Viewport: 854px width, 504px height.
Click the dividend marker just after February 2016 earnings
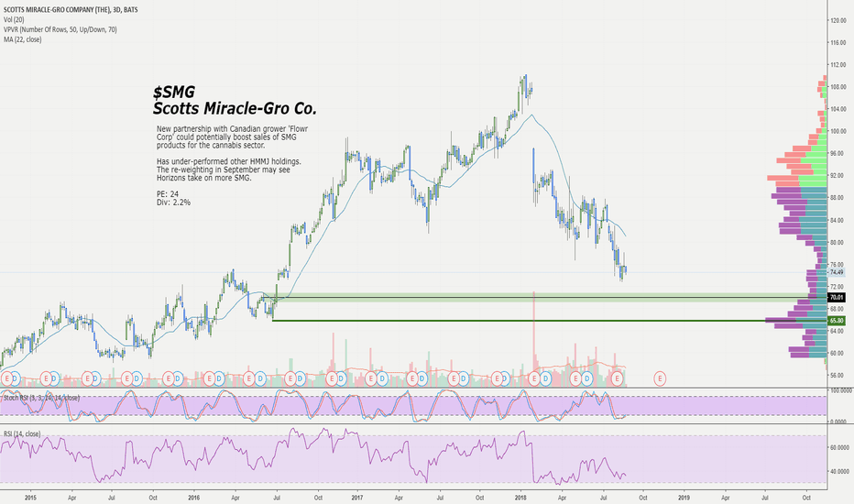[219, 378]
